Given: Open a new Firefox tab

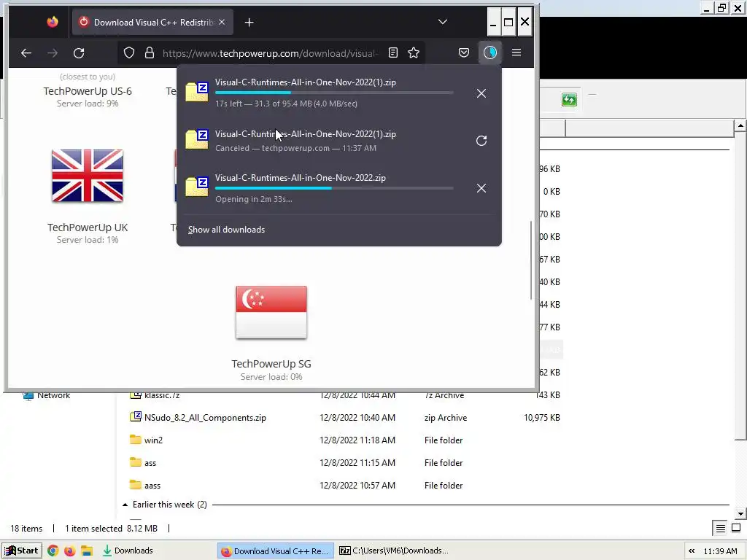Looking at the screenshot, I should (249, 23).
